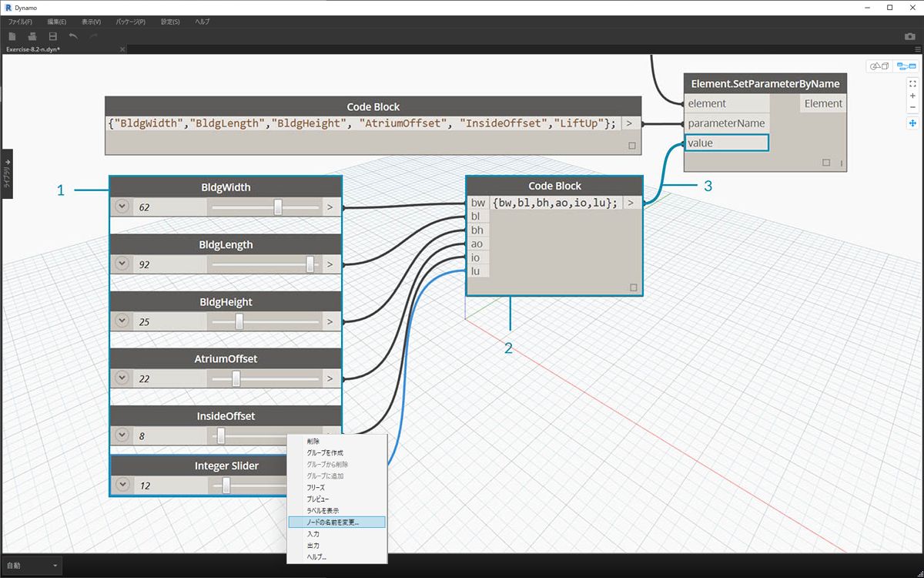Viewport: 924px width, 578px height.
Task: Open the 設定(S) menu
Action: [170, 22]
